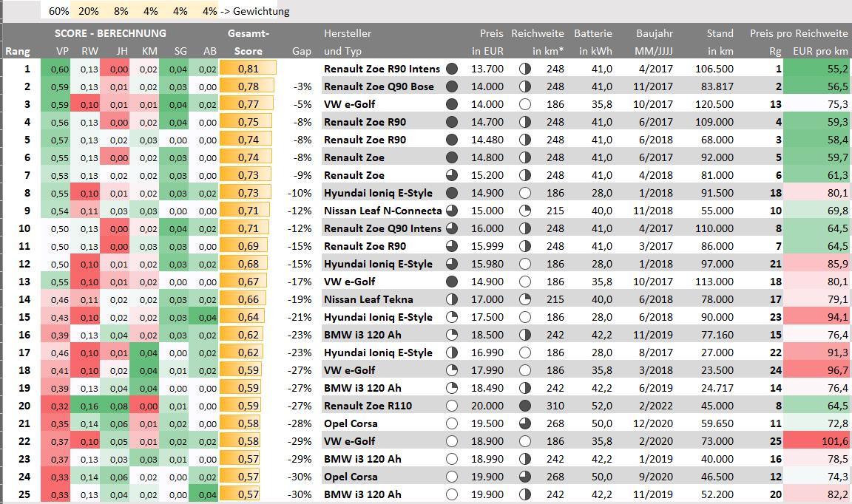The image size is (852, 504).
Task: Click the price Harvey ball icon in rank 7 row
Action: coord(452,175)
